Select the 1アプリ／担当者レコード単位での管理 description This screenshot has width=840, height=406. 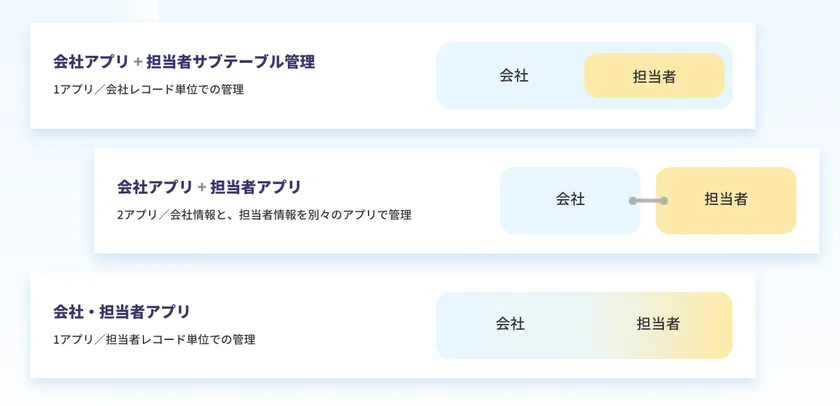(x=154, y=340)
